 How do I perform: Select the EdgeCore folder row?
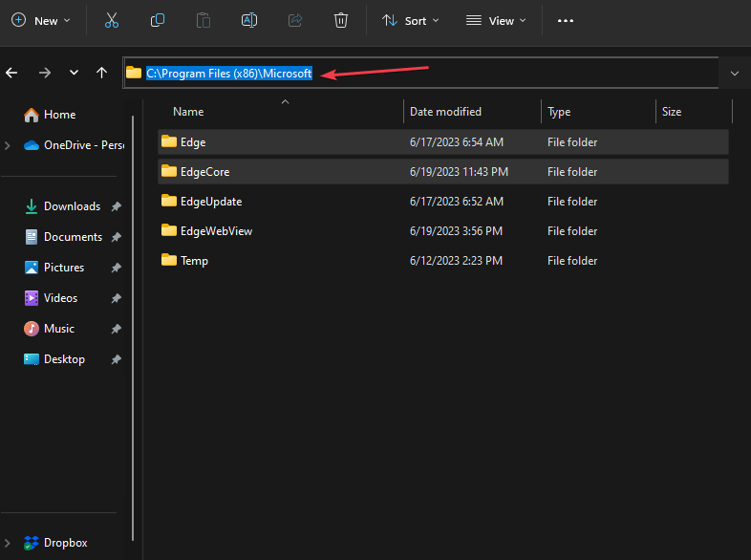click(443, 172)
